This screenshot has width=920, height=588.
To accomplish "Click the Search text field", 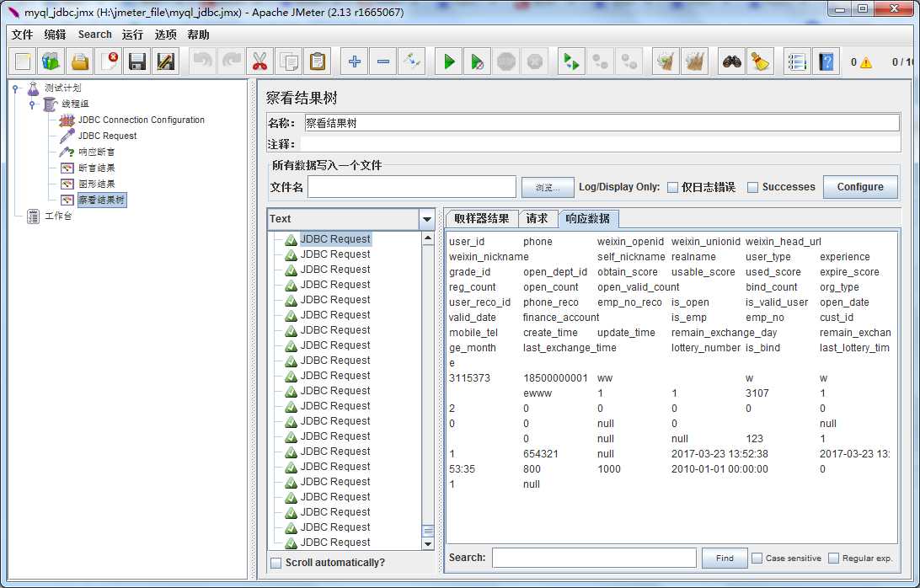I will click(x=594, y=558).
